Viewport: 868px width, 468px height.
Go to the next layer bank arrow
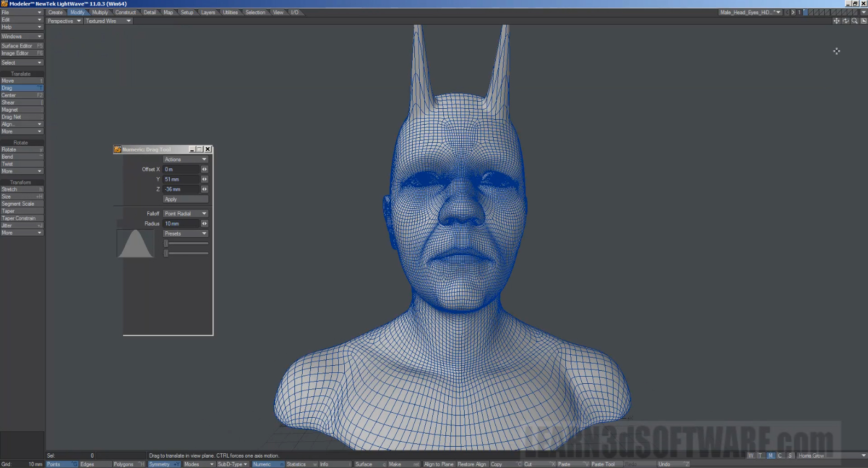pyautogui.click(x=793, y=12)
